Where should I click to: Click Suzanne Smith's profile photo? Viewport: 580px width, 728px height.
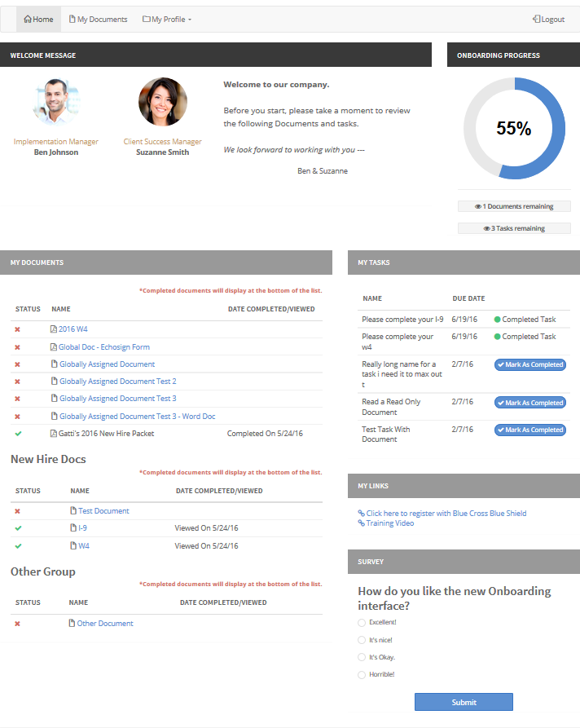pos(163,102)
